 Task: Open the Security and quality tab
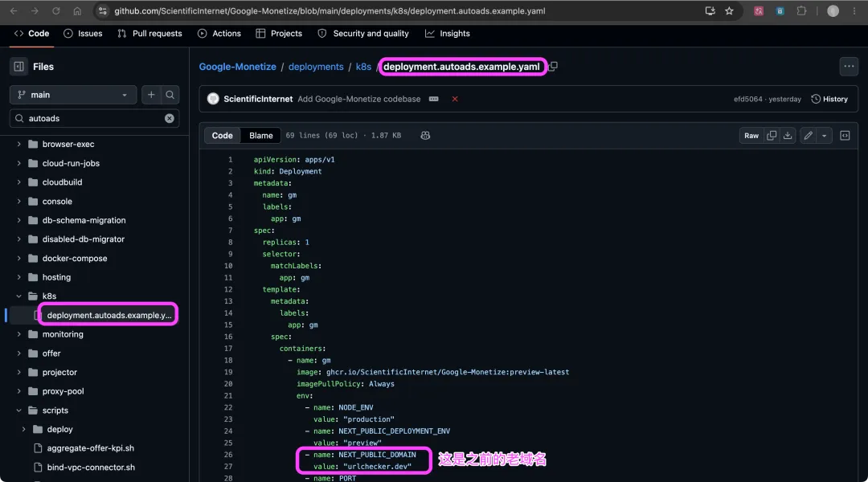[363, 34]
